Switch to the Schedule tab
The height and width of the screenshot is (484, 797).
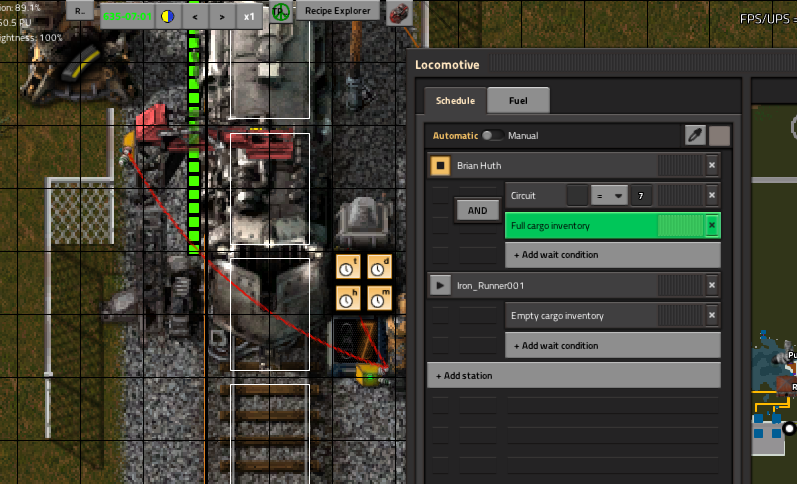[x=455, y=101]
